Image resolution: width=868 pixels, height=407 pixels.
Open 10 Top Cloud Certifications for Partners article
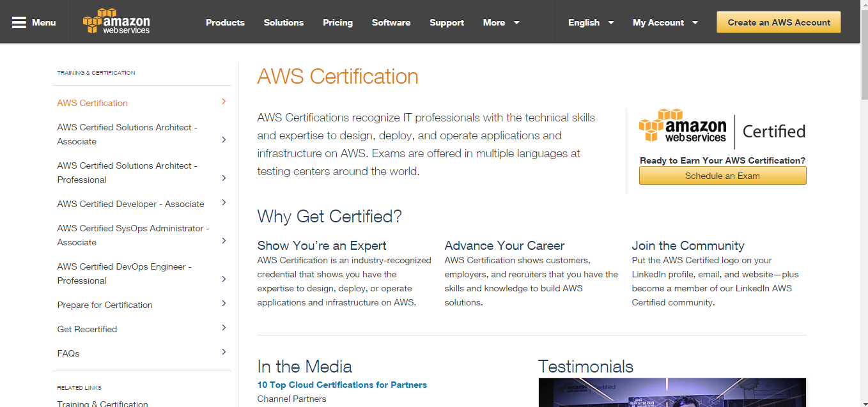[342, 385]
